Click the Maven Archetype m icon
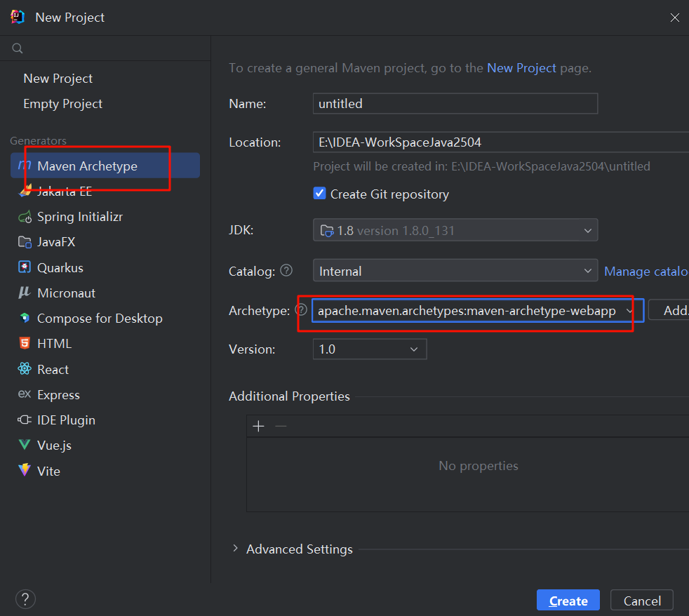The height and width of the screenshot is (616, 689). point(25,166)
